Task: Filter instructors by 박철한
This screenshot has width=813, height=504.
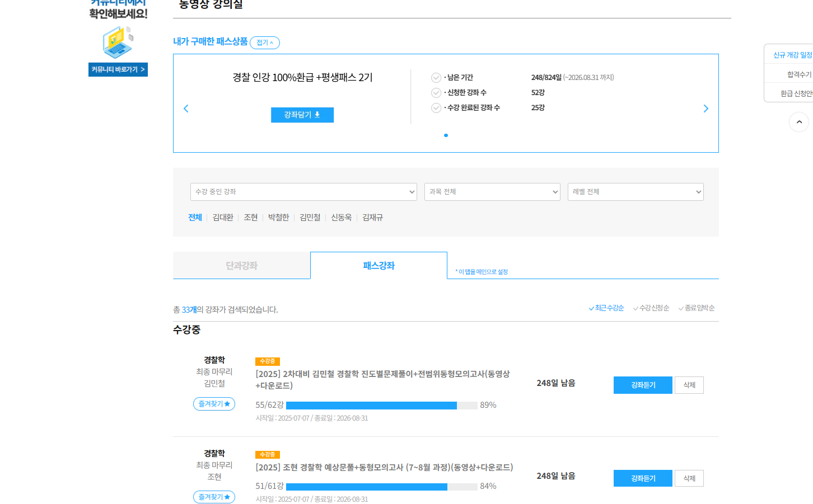Action: [x=278, y=218]
